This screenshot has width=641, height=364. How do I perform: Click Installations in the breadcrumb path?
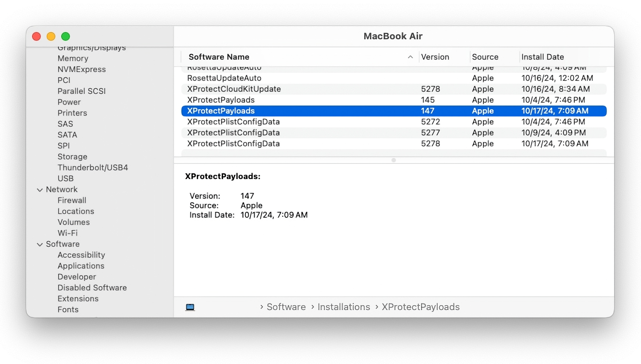point(343,307)
